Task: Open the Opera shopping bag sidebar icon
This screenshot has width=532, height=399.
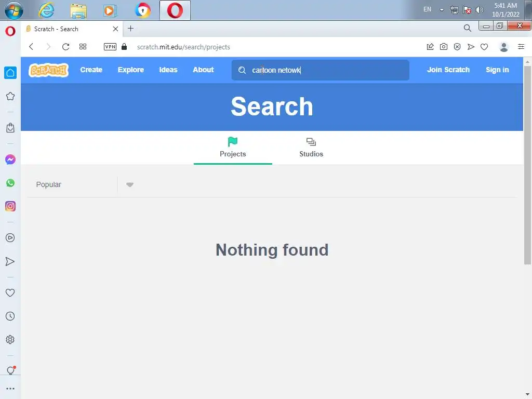Action: [x=10, y=128]
